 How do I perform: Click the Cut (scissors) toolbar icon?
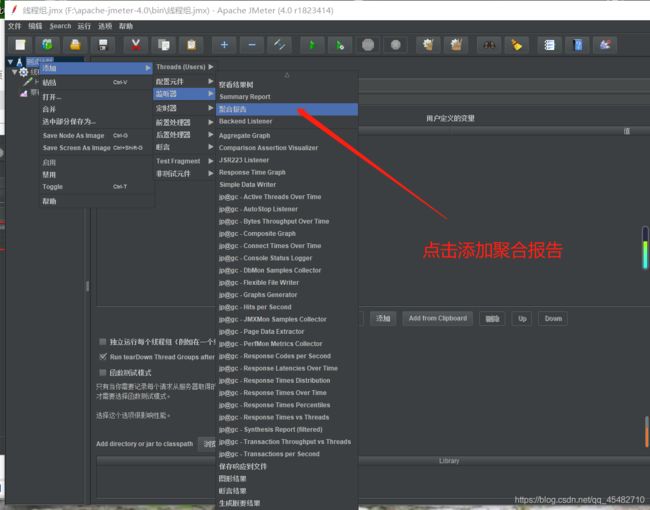click(136, 45)
